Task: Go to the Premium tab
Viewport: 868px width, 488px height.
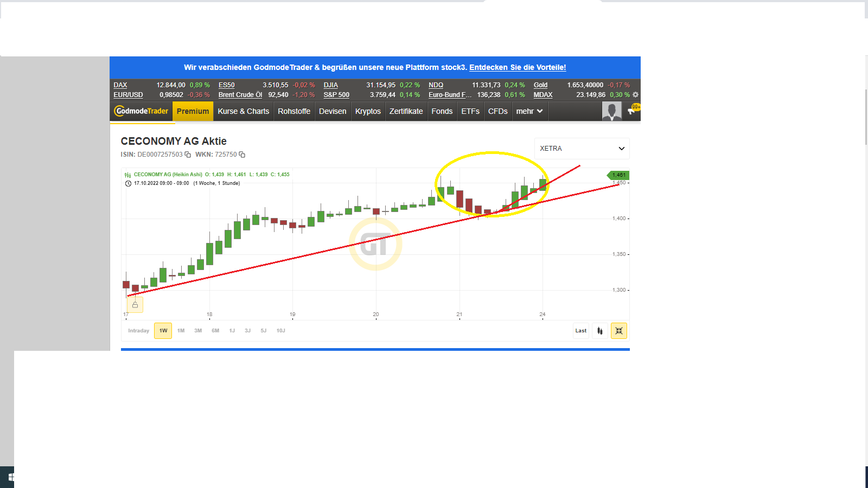Action: point(193,111)
